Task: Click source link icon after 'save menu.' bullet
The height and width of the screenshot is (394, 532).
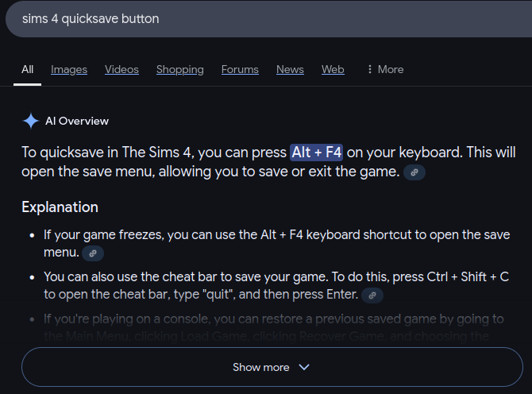Action: click(93, 253)
